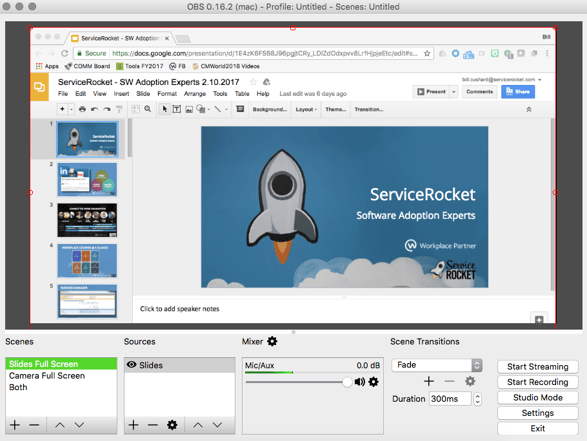Select Camera Full Screen scene
Viewport: 587px width, 441px height.
click(61, 375)
